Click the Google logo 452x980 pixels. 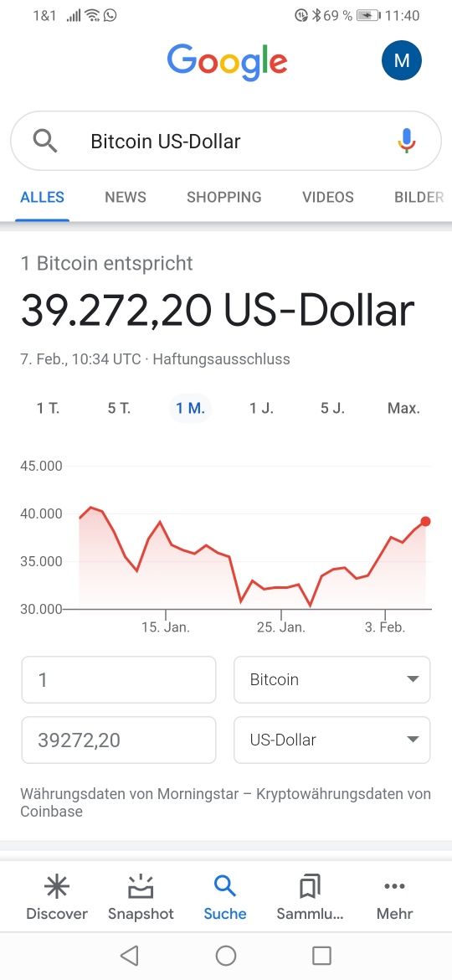(x=227, y=63)
